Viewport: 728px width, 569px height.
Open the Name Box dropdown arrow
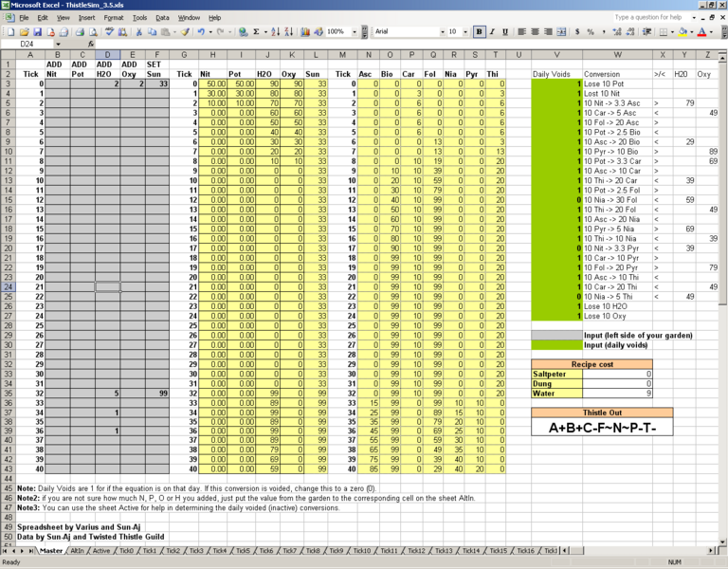coord(58,45)
